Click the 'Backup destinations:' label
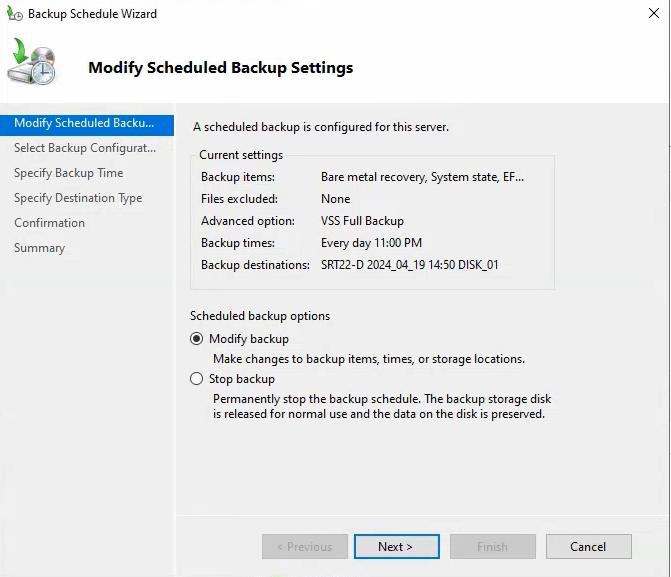The height and width of the screenshot is (577, 671). [x=255, y=265]
